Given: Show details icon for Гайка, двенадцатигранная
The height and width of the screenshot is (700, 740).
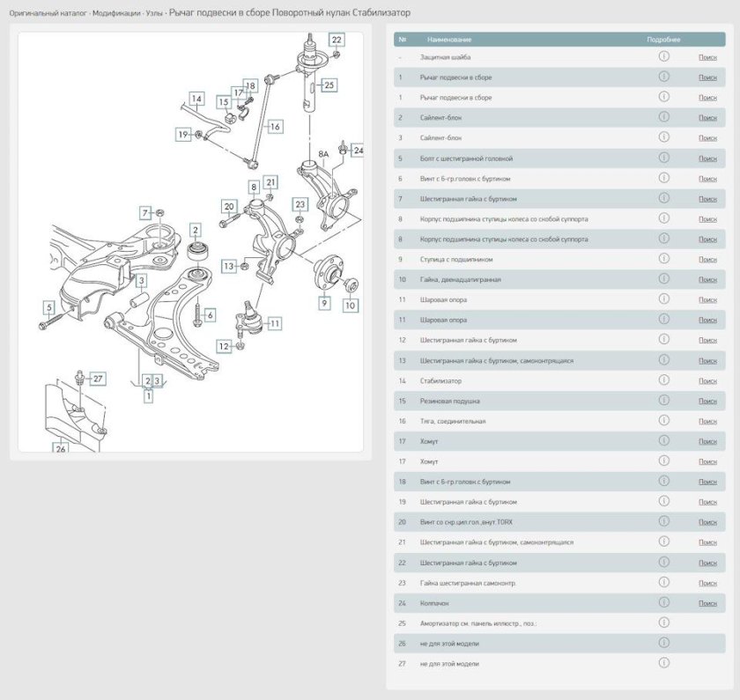Looking at the screenshot, I should pos(663,279).
